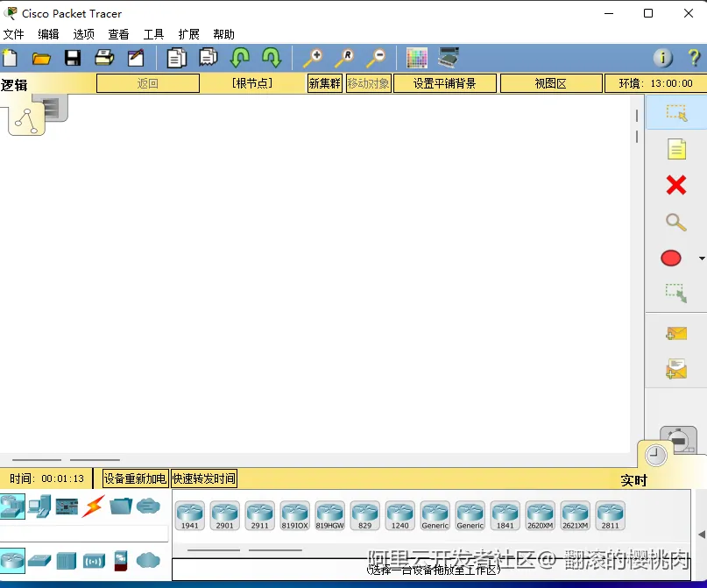This screenshot has height=588, width=707.
Task: Choose the Resize Shape tool
Action: [x=676, y=293]
